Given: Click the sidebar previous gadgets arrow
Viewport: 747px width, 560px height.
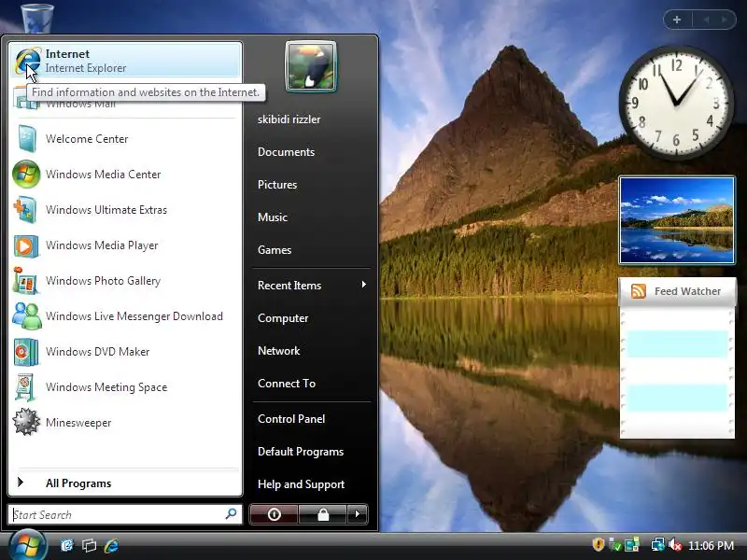Looking at the screenshot, I should 706,20.
